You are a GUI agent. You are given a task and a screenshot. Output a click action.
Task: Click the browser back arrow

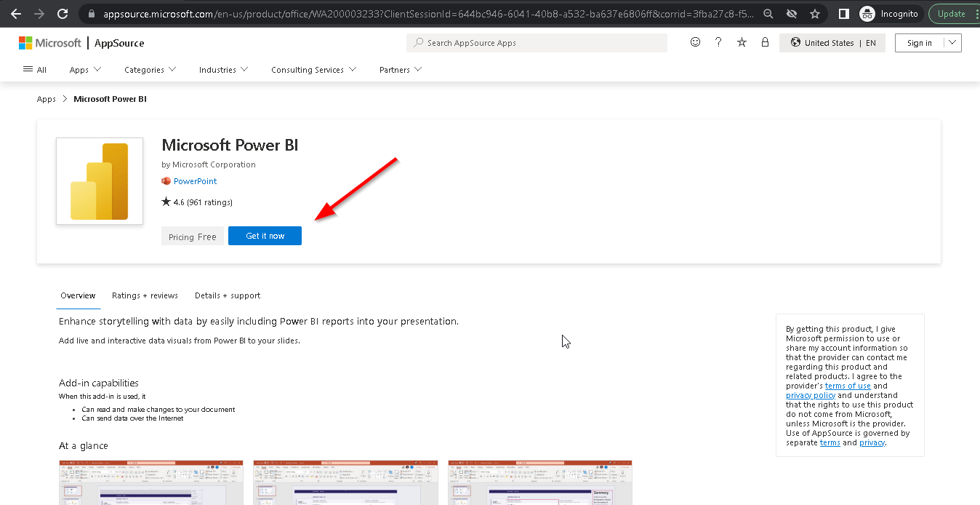pos(16,14)
